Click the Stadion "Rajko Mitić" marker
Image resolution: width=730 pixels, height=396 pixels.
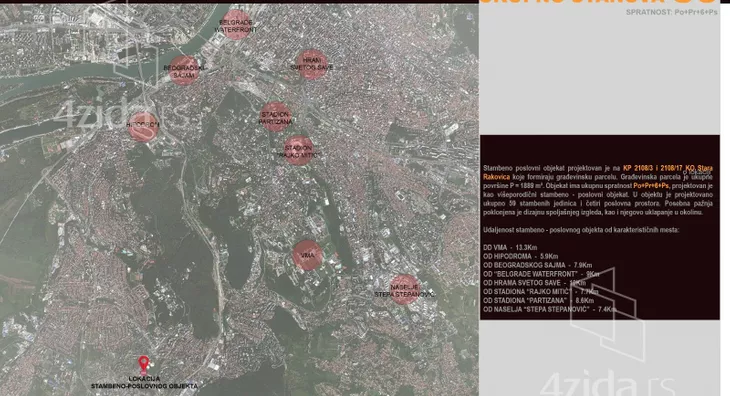tap(298, 151)
